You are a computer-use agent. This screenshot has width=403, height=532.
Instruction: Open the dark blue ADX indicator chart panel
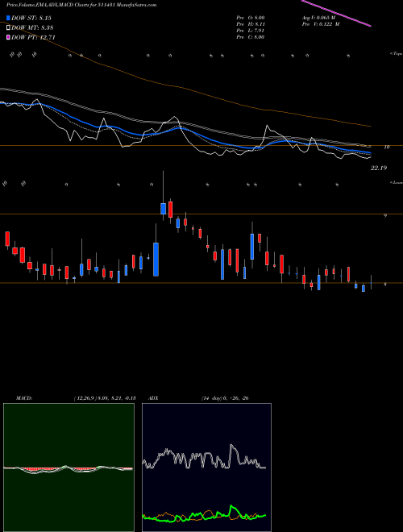pos(206,468)
